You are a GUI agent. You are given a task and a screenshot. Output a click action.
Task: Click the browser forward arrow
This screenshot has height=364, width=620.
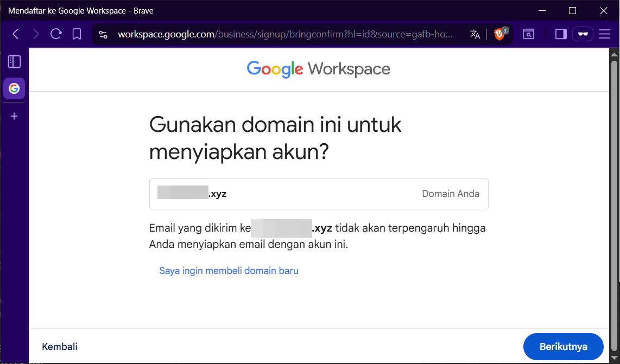coord(36,34)
